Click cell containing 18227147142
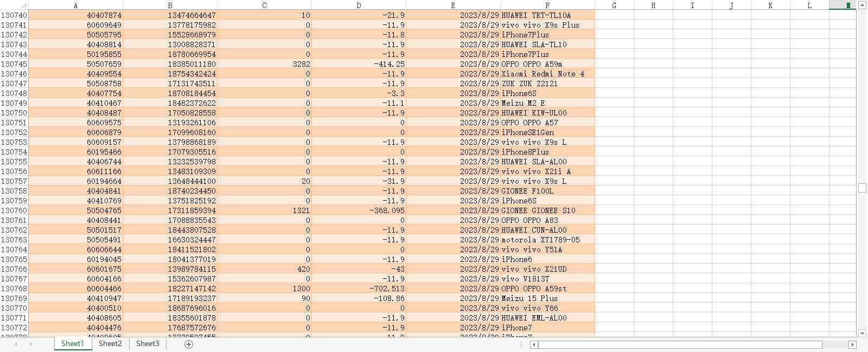868x352 pixels. point(170,289)
